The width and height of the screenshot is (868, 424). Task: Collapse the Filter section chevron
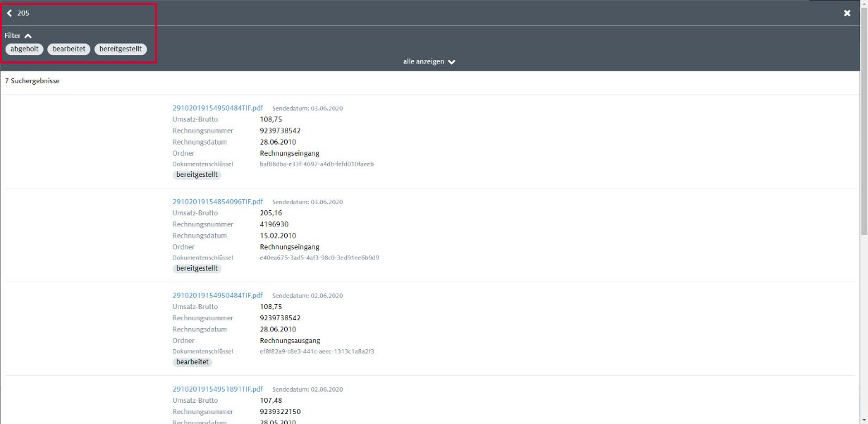coord(28,36)
